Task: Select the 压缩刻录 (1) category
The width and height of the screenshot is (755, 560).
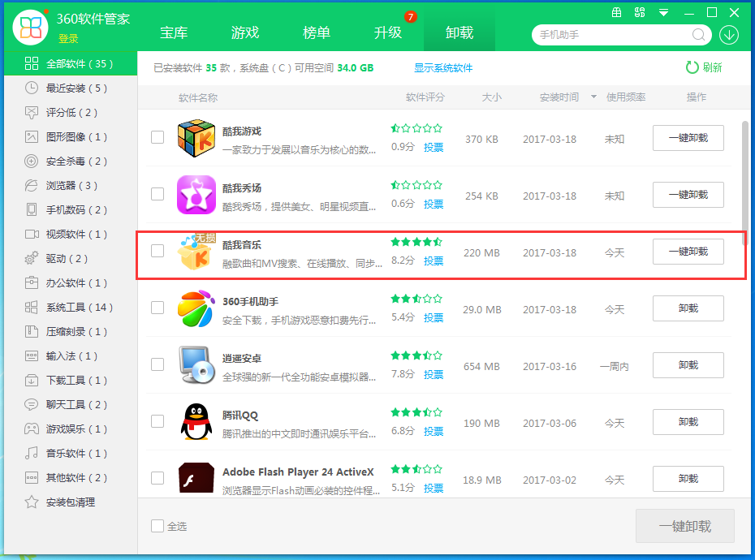Action: tap(71, 332)
